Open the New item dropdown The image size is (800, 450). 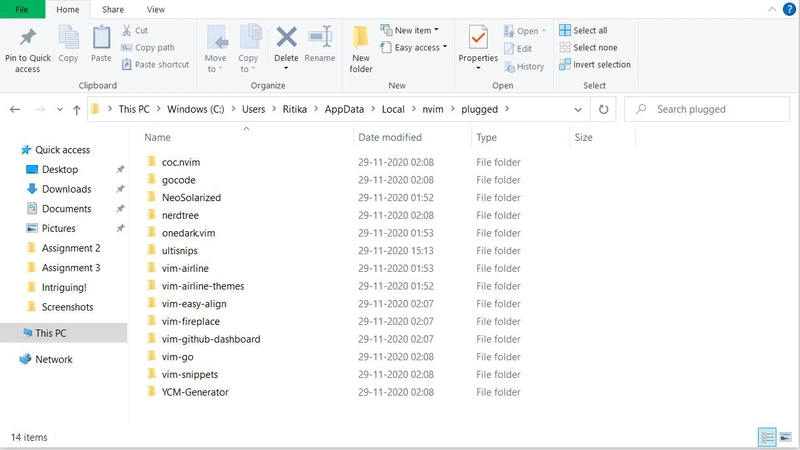(409, 30)
